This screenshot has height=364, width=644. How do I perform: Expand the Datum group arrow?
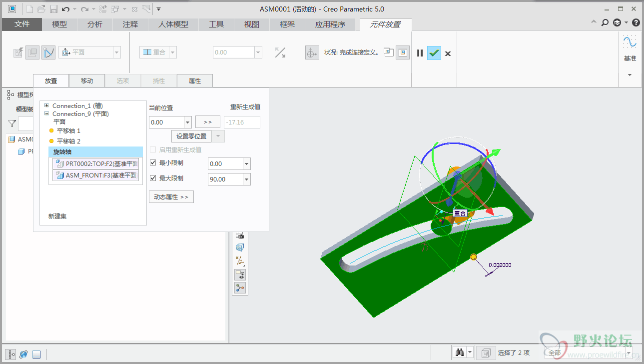tap(630, 75)
